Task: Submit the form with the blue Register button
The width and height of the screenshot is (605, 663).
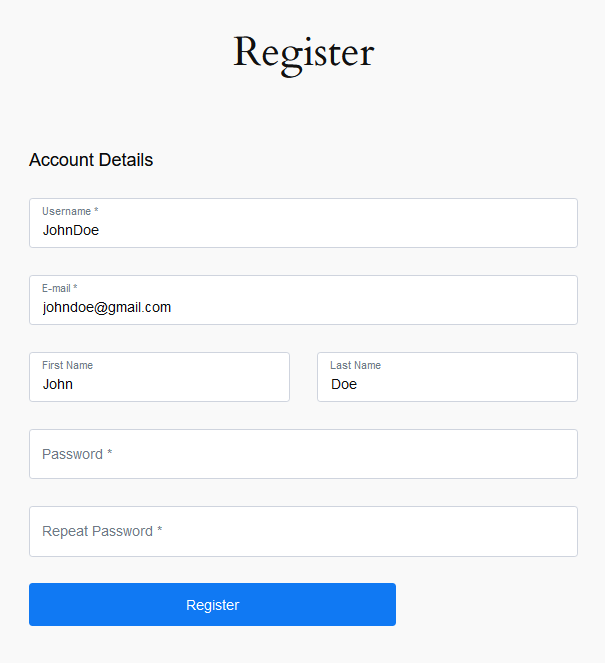Action: point(212,605)
